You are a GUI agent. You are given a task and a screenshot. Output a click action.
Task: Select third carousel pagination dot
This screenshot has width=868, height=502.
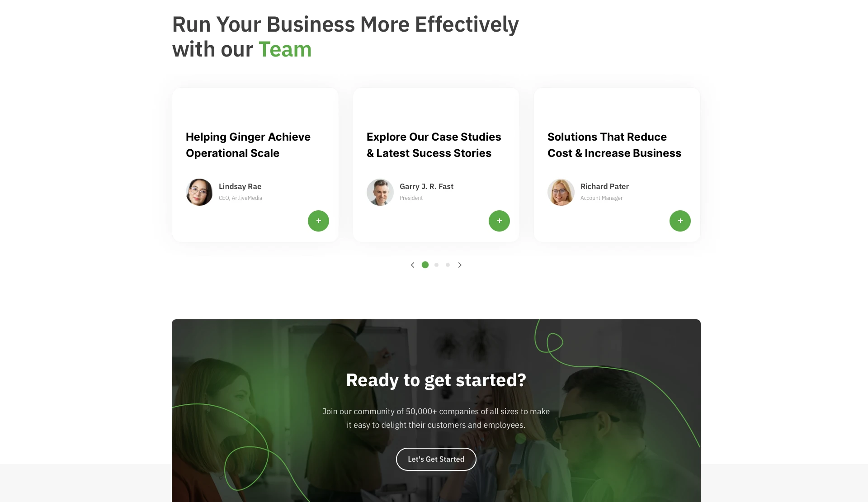(448, 265)
